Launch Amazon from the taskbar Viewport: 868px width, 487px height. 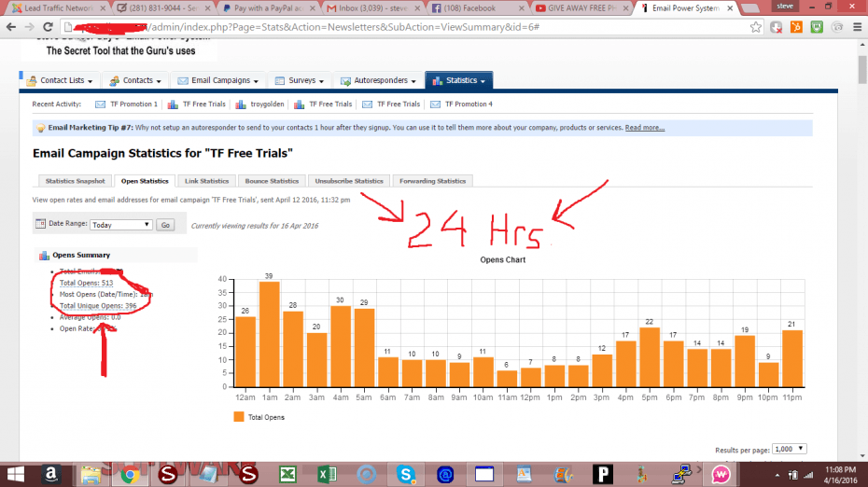[48, 474]
